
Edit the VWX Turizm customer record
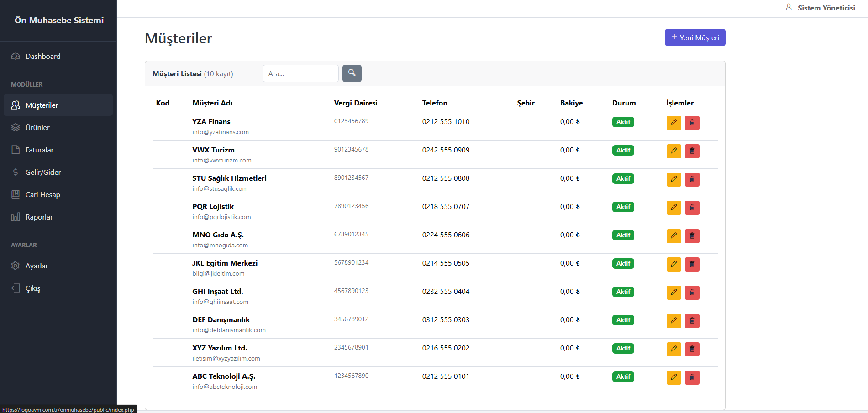[x=673, y=151]
